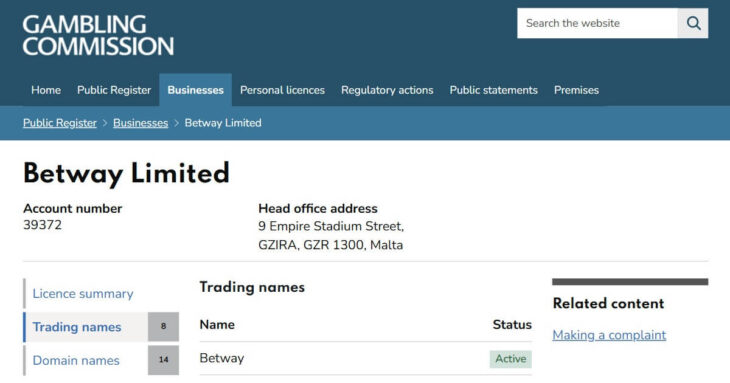Click the Account number label
Viewport: 730px width, 383px height.
(x=73, y=208)
